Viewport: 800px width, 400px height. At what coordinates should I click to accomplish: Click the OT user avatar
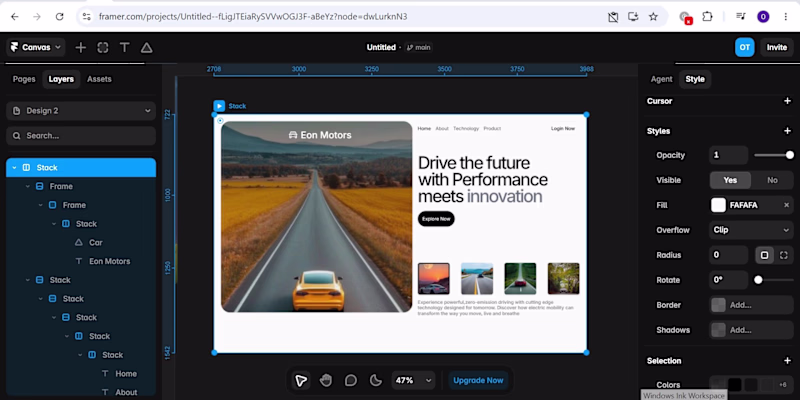pos(745,47)
